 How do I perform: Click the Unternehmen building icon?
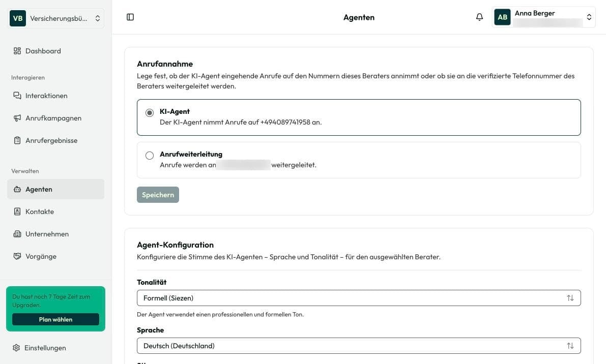(17, 234)
